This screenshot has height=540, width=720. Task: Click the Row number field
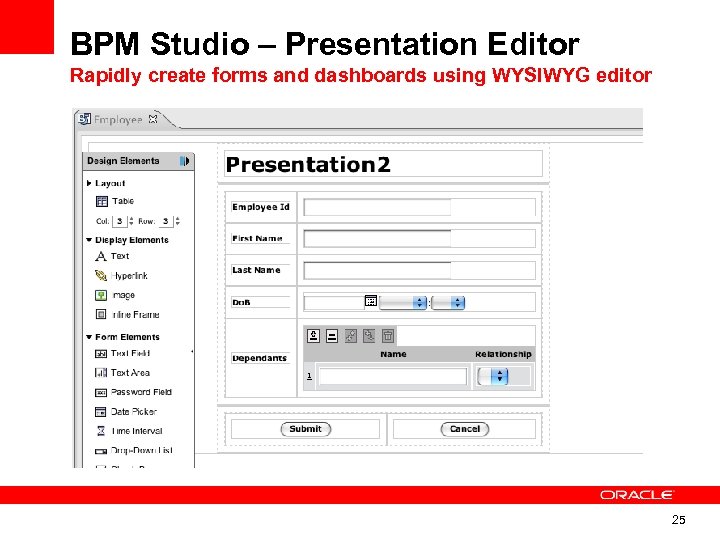click(x=166, y=221)
